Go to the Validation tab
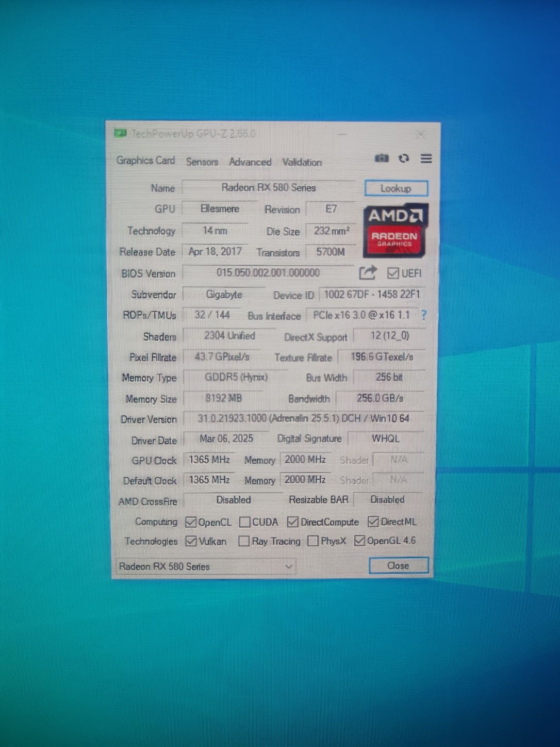 tap(302, 162)
